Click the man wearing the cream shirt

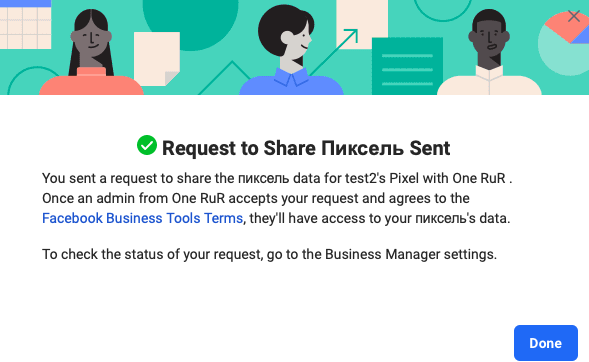pos(489,53)
